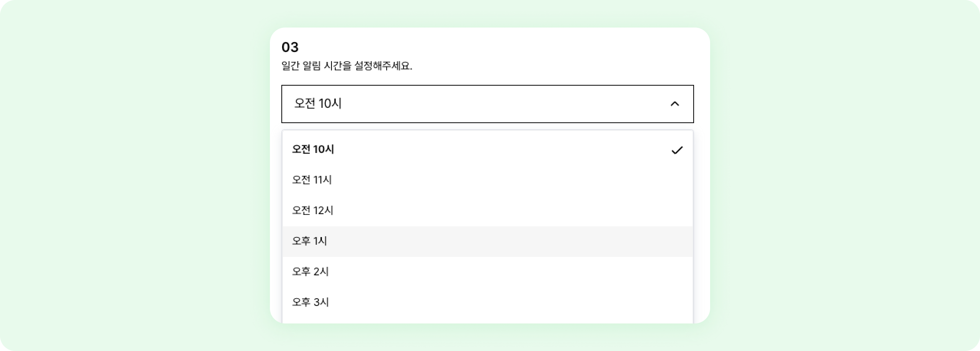Pick the highlighted 오후 1시 option

click(x=309, y=241)
